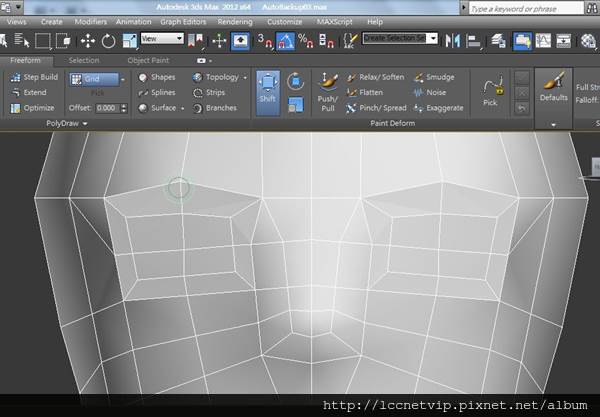Click the Use Pivot Point Center icon
This screenshot has width=600, height=417.
[x=197, y=41]
